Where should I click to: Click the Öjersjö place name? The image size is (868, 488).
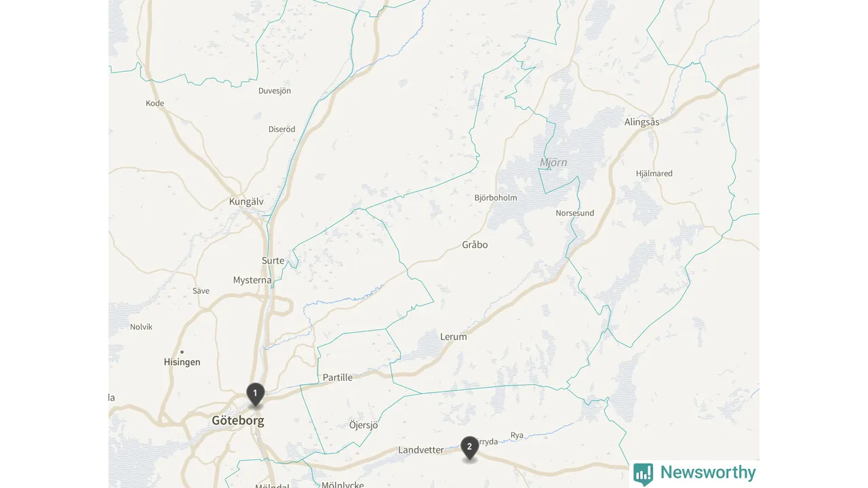363,425
